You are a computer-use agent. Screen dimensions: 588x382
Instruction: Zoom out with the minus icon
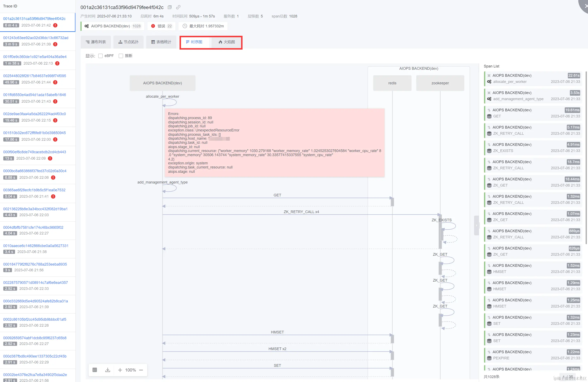click(141, 370)
